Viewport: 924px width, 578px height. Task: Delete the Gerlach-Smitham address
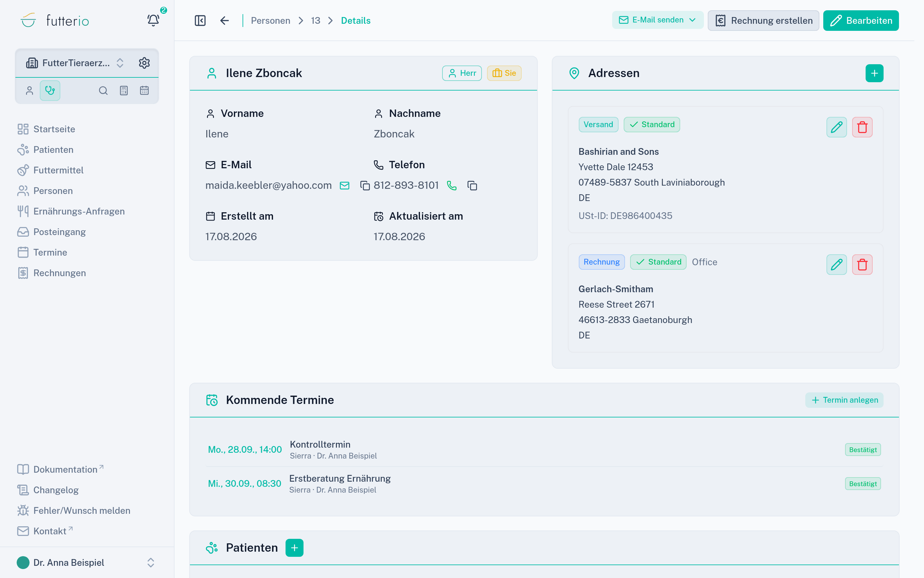click(862, 265)
